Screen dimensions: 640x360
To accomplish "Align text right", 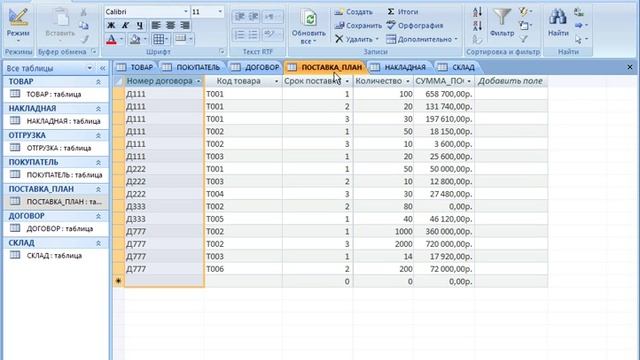I will coord(184,25).
